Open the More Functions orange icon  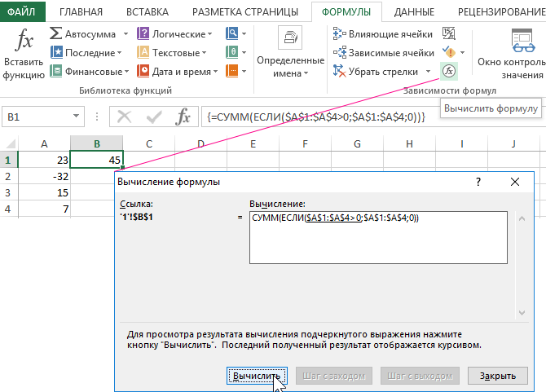231,71
